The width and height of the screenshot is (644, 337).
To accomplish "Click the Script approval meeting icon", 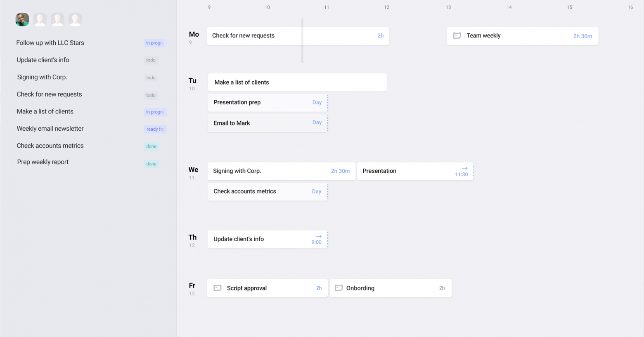I will (x=217, y=288).
